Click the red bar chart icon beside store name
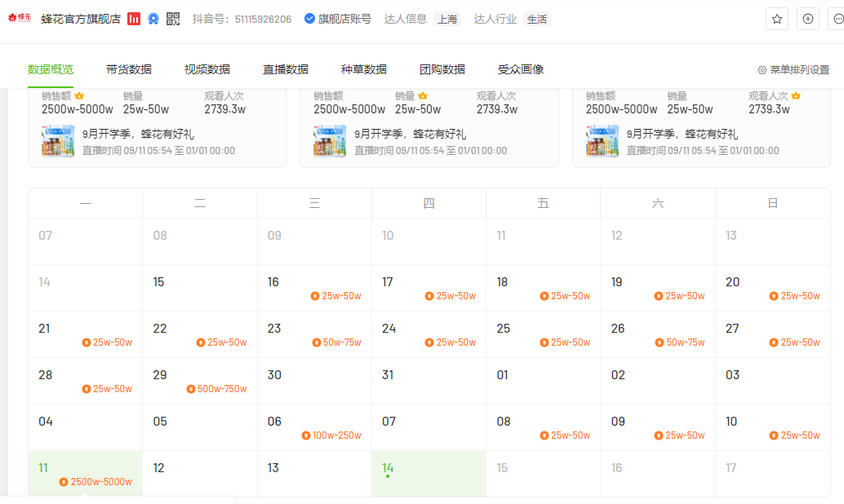The width and height of the screenshot is (844, 504). tap(134, 19)
